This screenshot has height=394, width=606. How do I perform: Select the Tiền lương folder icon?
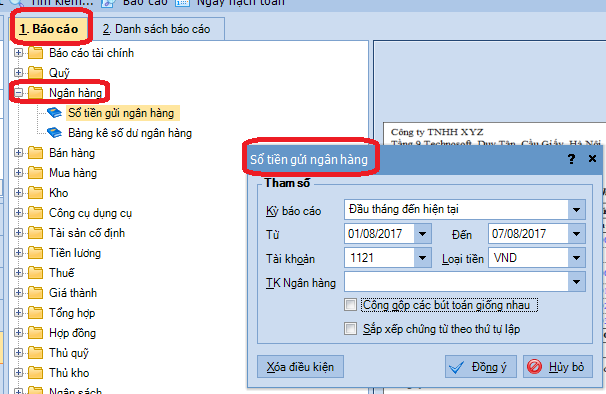(x=36, y=252)
